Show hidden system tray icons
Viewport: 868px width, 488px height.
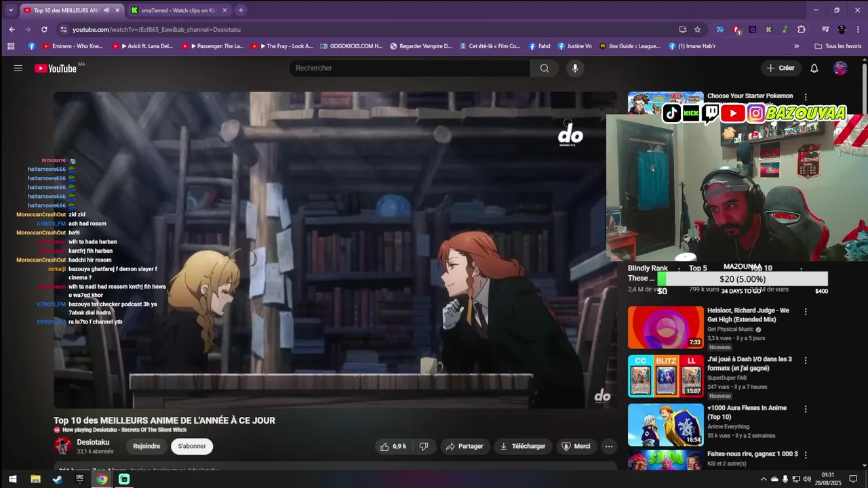click(764, 479)
